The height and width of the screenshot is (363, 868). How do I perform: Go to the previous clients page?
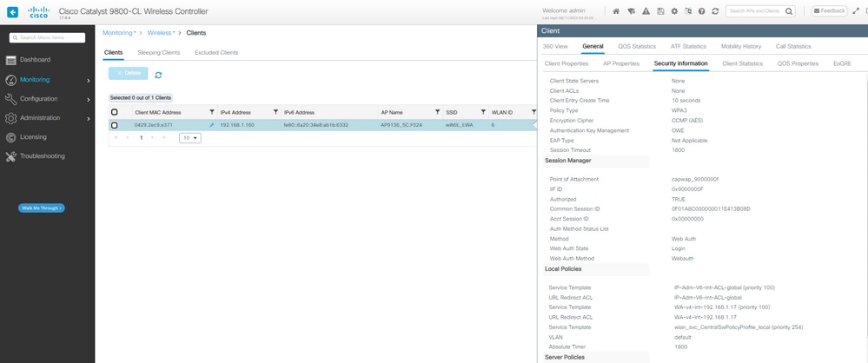click(x=128, y=137)
